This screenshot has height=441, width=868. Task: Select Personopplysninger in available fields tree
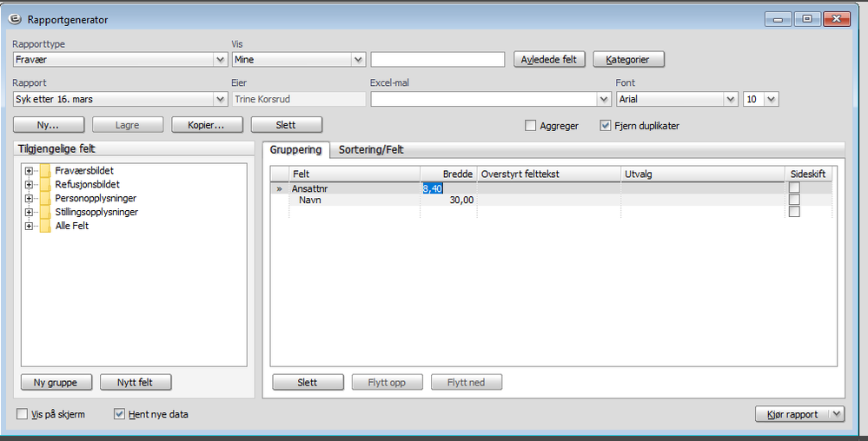click(96, 199)
